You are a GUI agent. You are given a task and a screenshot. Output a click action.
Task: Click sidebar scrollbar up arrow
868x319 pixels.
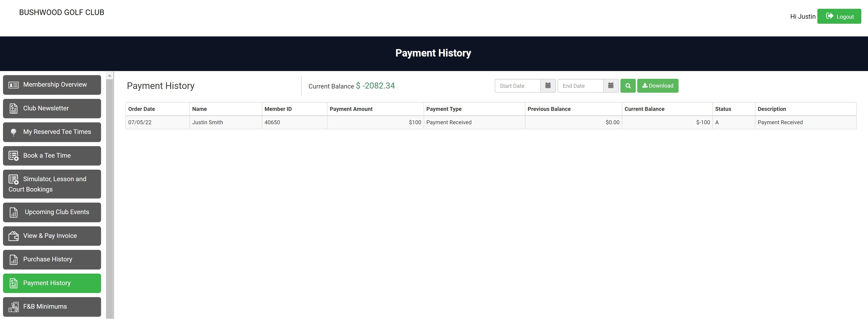pyautogui.click(x=110, y=76)
